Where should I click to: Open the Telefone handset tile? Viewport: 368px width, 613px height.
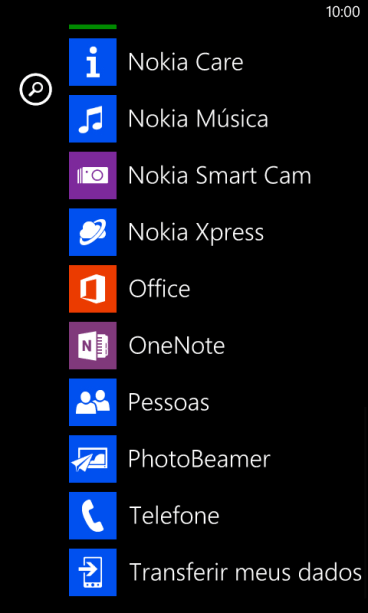pos(93,515)
